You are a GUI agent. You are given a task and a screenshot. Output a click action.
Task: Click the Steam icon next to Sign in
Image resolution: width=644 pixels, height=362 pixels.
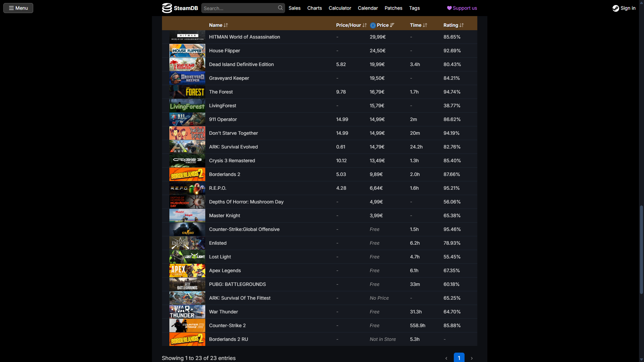tap(616, 8)
